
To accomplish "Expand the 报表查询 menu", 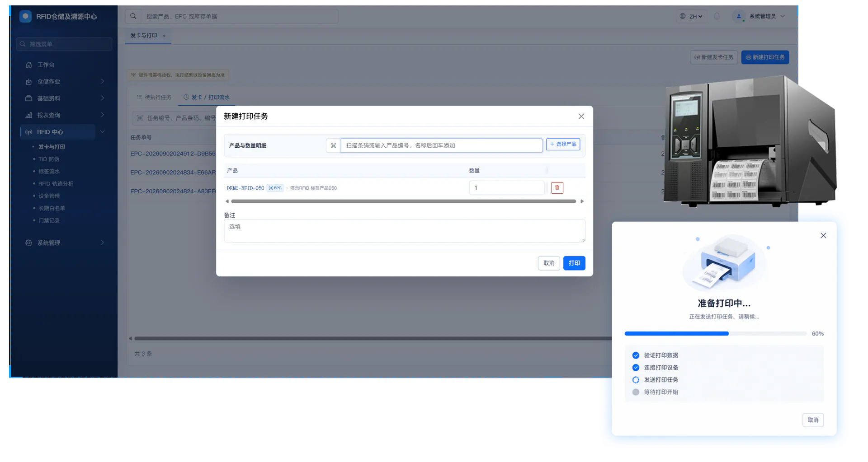I will point(103,115).
